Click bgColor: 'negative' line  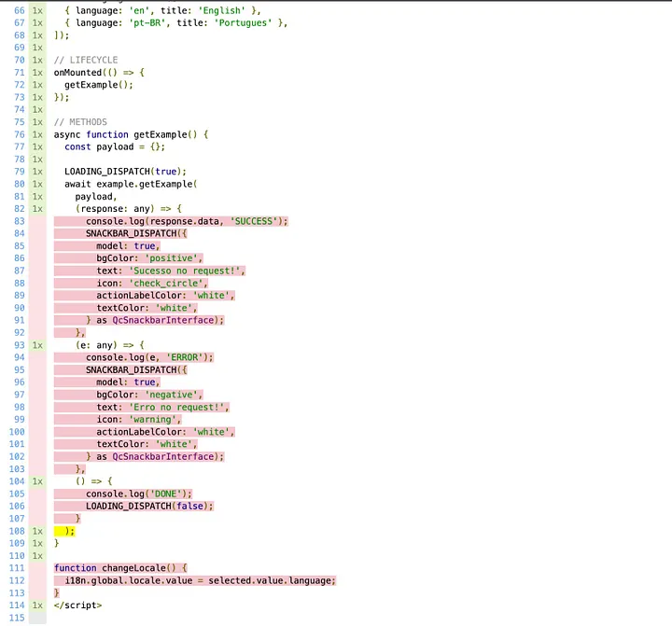[149, 395]
